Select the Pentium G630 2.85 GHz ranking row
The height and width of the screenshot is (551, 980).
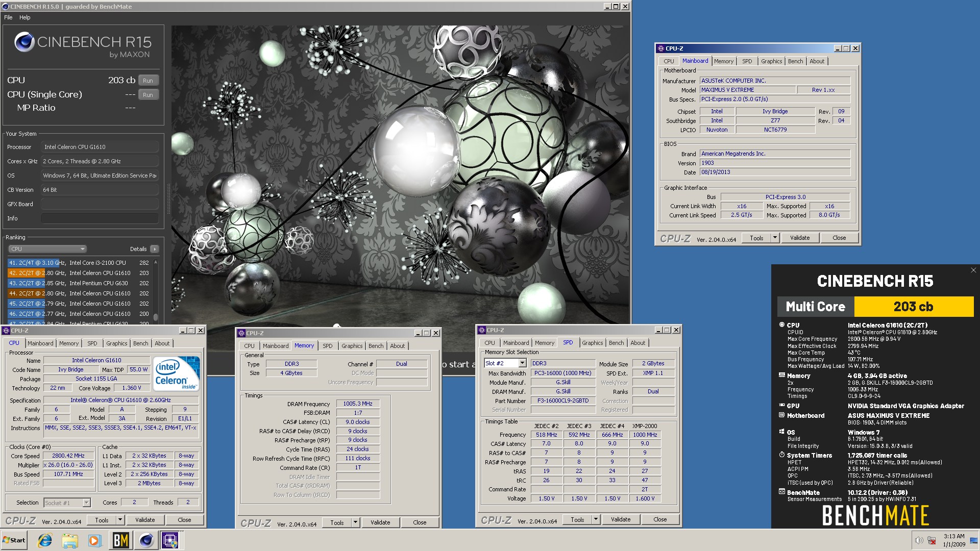click(79, 283)
